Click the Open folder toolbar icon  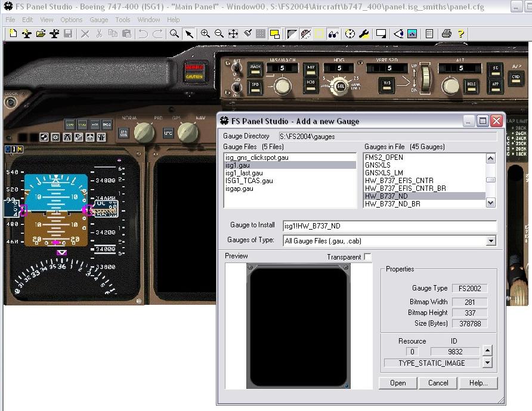tap(41, 33)
